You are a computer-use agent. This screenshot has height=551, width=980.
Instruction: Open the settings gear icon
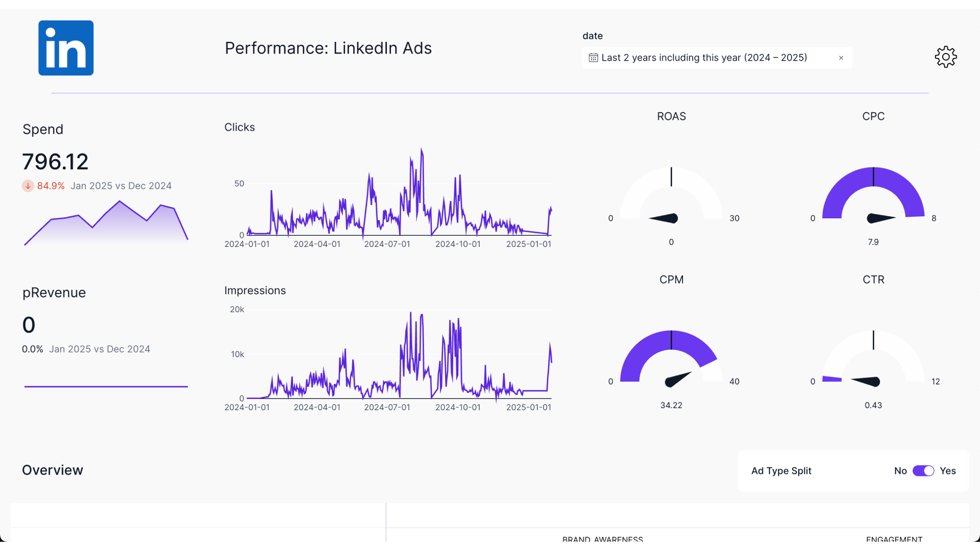coord(946,57)
